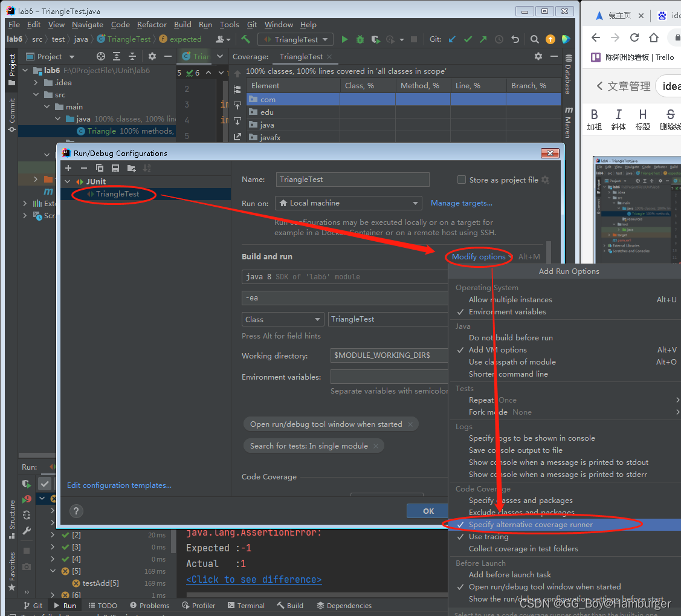Image resolution: width=681 pixels, height=616 pixels.
Task: Open Refactor menu
Action: [152, 25]
